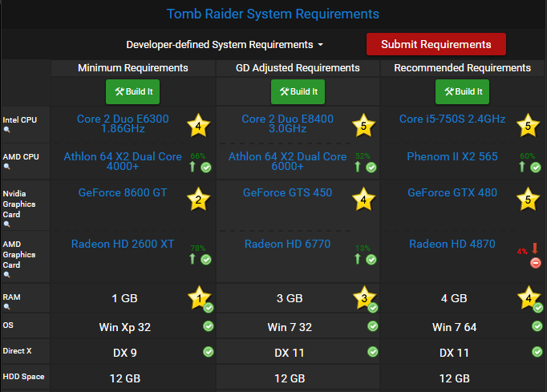Click Build It under GD Adjusted Requirements
This screenshot has height=392, width=547.
pyautogui.click(x=298, y=91)
